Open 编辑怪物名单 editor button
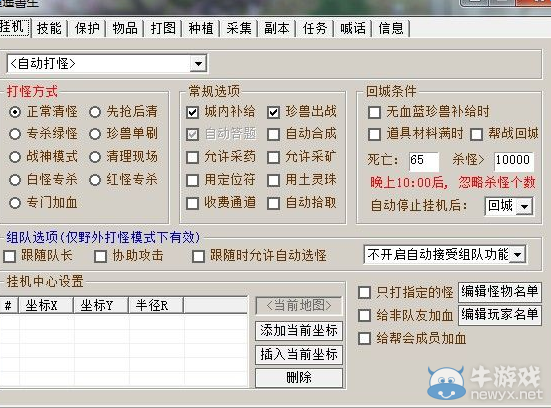The height and width of the screenshot is (408, 551). click(500, 292)
